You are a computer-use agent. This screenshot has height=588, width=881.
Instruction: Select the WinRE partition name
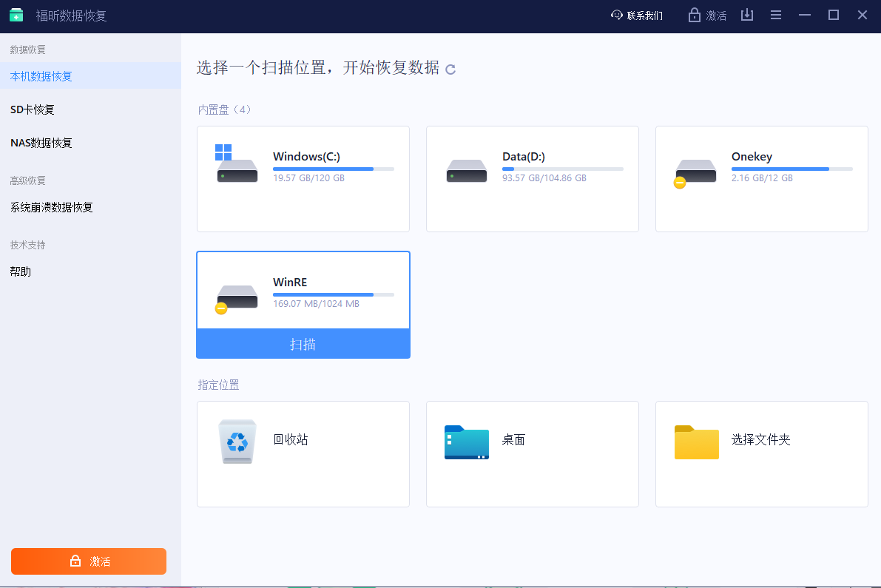[x=290, y=282]
